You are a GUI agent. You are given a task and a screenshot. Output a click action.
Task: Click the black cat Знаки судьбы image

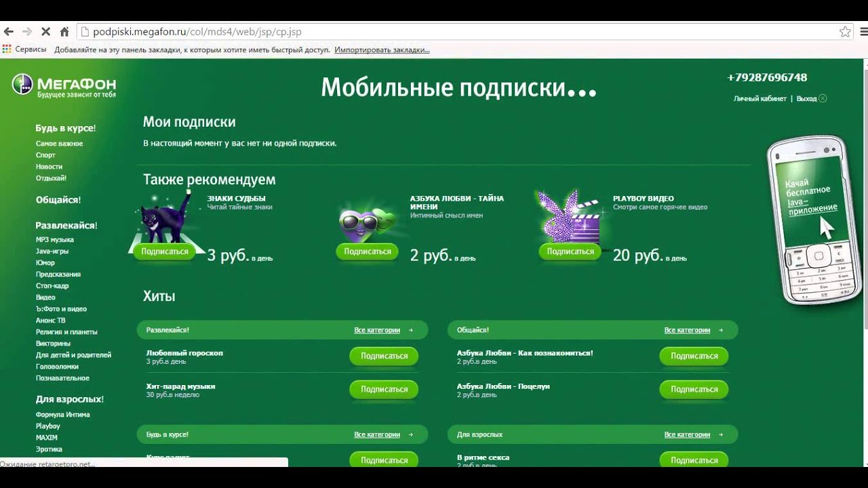point(166,217)
